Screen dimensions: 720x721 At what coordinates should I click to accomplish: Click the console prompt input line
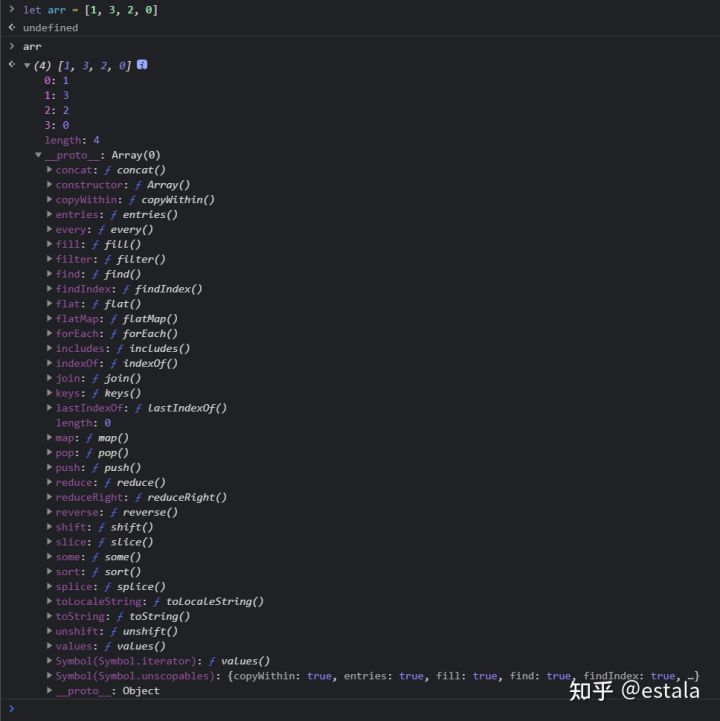tap(360, 709)
